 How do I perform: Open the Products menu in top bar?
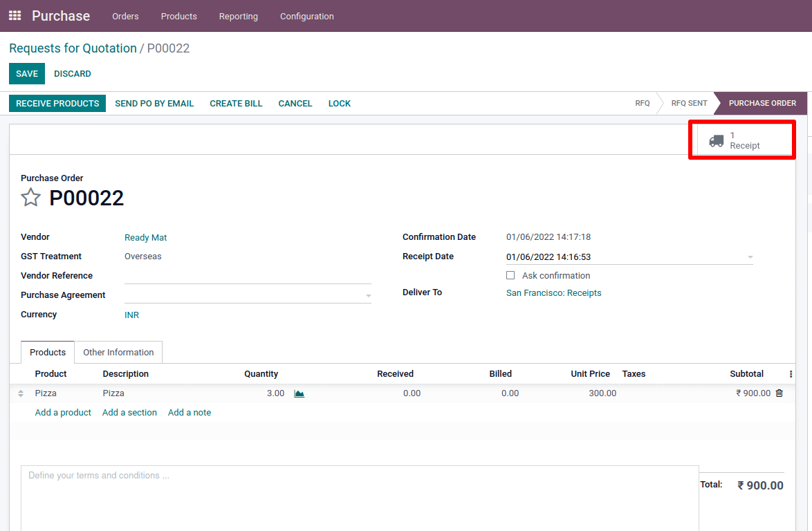178,16
